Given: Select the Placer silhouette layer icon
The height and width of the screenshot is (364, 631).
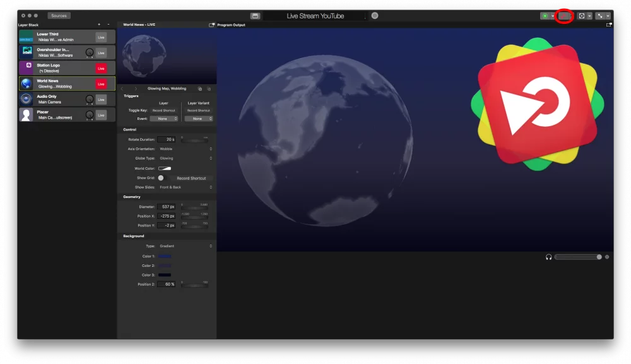Looking at the screenshot, I should click(x=26, y=115).
